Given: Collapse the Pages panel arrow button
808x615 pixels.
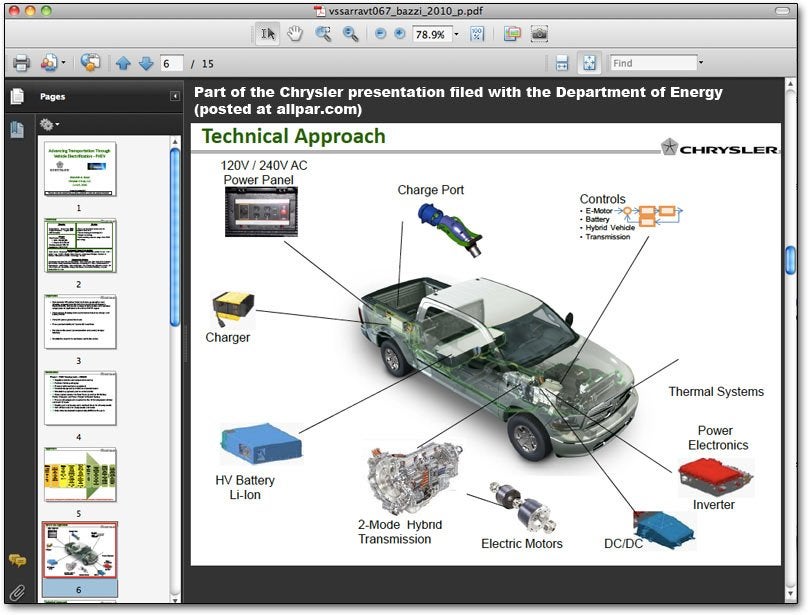Looking at the screenshot, I should [x=175, y=96].
